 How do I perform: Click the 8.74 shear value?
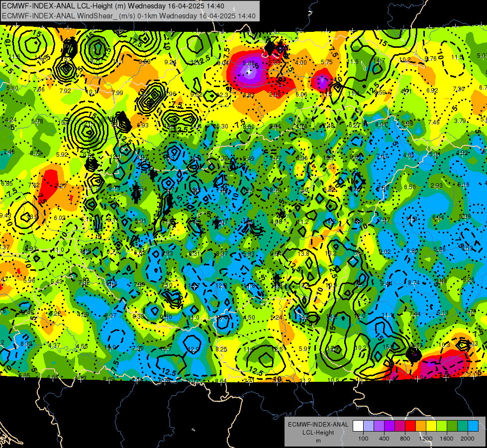tap(414, 283)
